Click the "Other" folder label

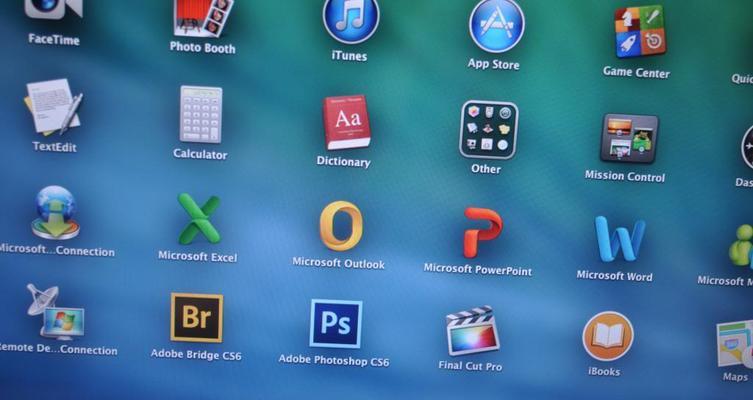click(x=486, y=169)
